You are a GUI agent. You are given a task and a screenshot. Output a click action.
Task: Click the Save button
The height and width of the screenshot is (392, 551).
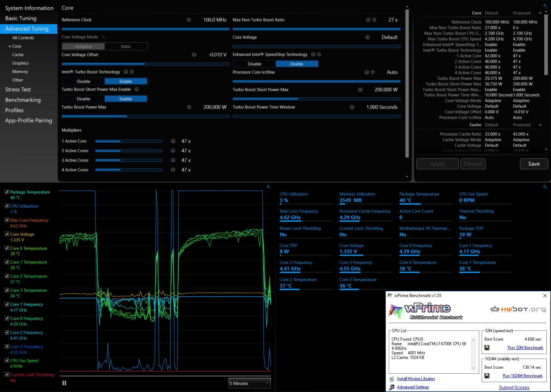coord(534,164)
